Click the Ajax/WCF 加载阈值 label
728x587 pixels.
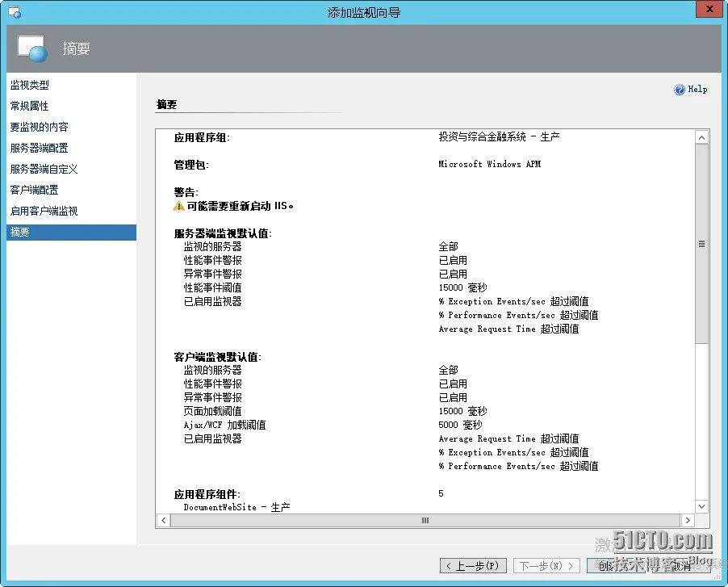click(224, 425)
